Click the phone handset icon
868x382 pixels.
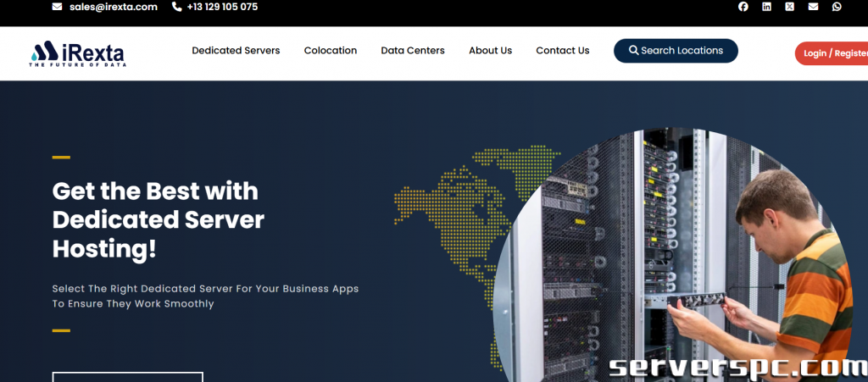pyautogui.click(x=176, y=7)
